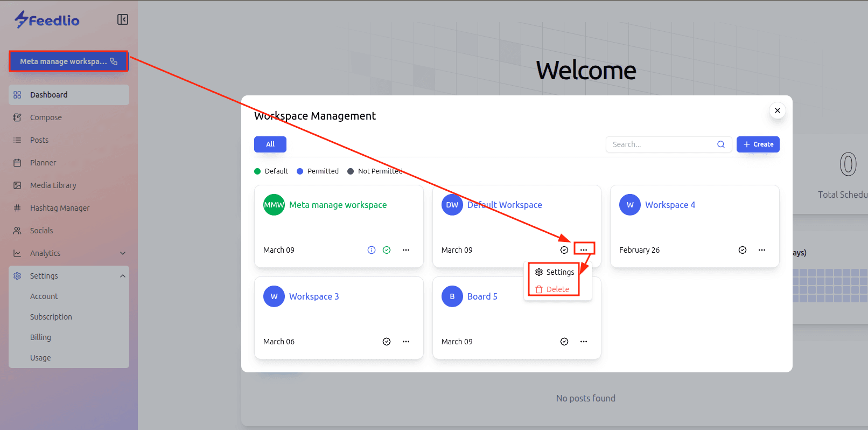Collapse the sidebar with the panel icon
Screen dimensions: 868x430
point(123,19)
